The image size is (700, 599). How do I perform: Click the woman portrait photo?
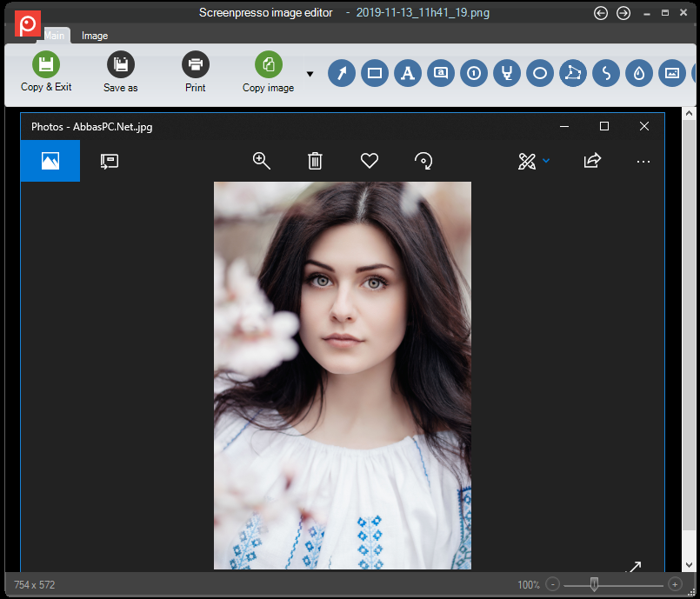(x=343, y=376)
